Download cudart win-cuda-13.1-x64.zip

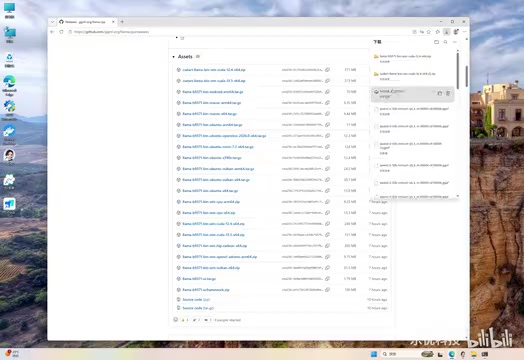(214, 81)
